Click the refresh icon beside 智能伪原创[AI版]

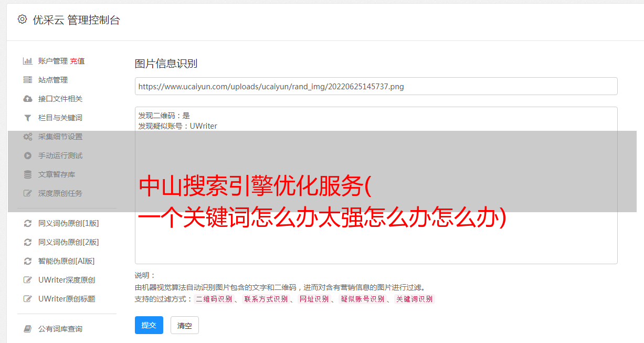click(28, 261)
